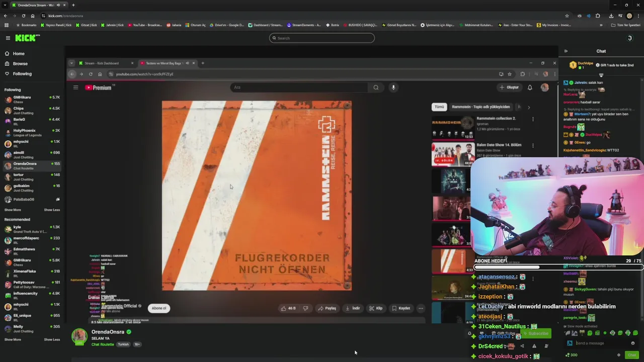
Task: Focus the YouTube Ara search box
Action: click(x=299, y=87)
